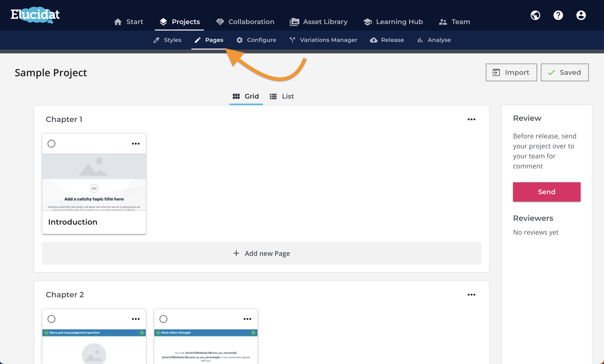Open the globe language icon
The image size is (604, 364).
pyautogui.click(x=535, y=15)
